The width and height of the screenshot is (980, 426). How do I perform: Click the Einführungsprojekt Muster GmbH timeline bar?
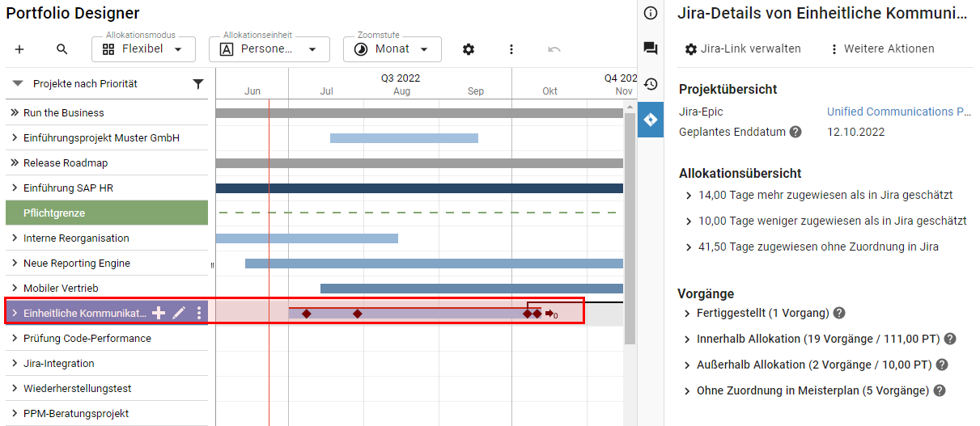point(404,138)
